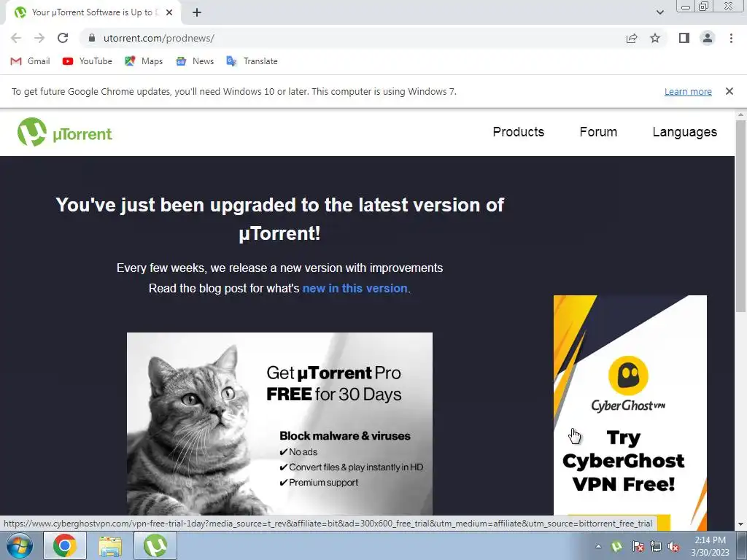This screenshot has height=560, width=747.
Task: Open the Windows Start button
Action: click(x=20, y=545)
